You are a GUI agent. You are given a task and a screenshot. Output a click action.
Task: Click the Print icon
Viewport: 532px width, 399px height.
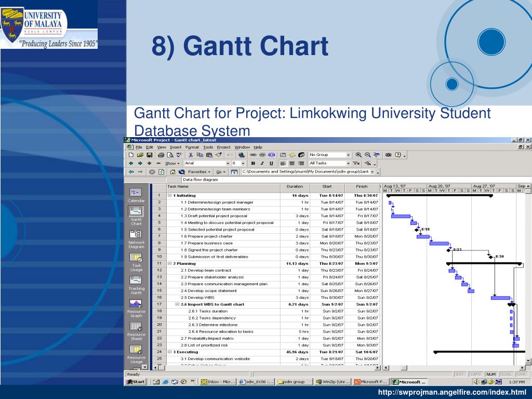161,155
